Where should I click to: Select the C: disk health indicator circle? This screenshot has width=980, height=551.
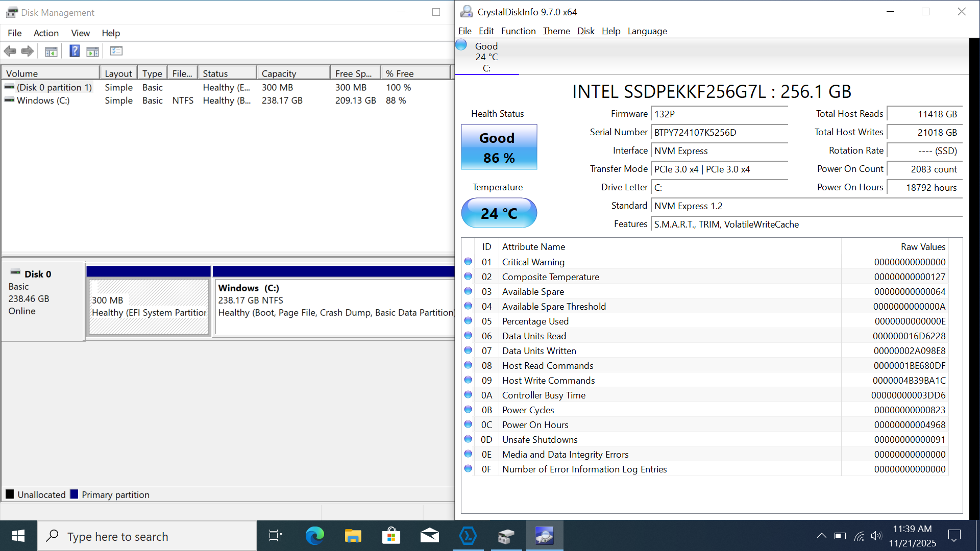pyautogui.click(x=461, y=45)
